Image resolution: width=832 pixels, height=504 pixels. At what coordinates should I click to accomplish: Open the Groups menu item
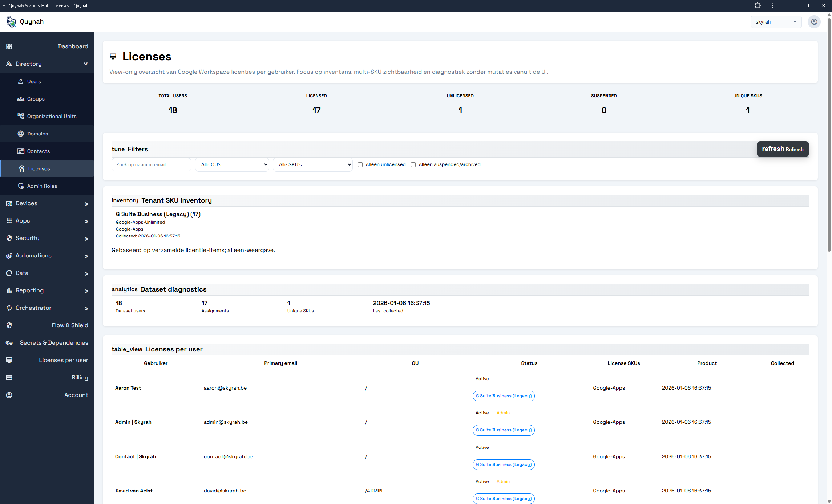tap(36, 99)
